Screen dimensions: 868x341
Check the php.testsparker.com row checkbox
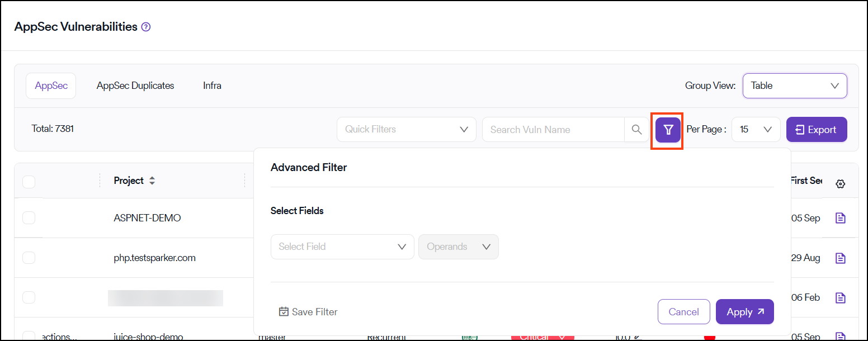[x=29, y=258]
